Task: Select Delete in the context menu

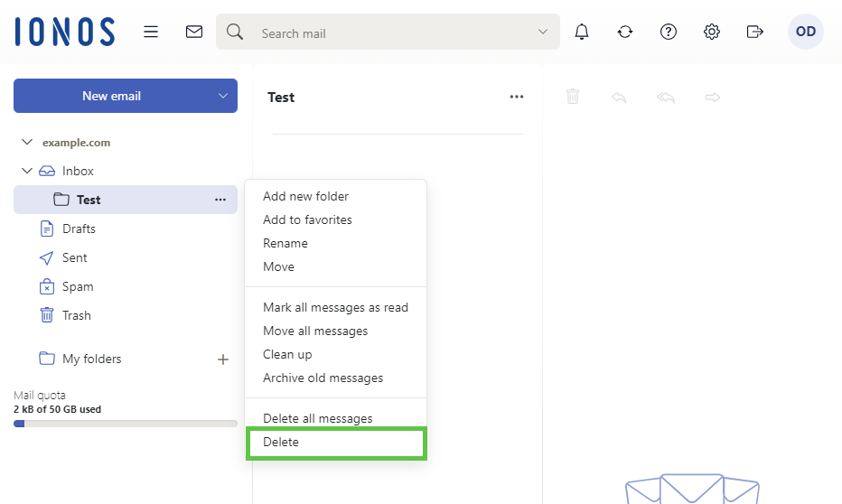Action: pyautogui.click(x=281, y=443)
